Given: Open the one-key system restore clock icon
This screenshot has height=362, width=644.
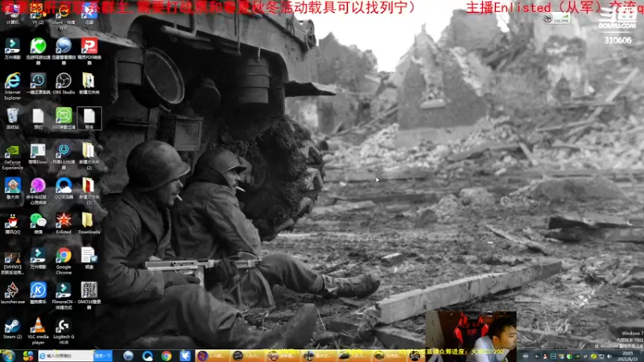Looking at the screenshot, I should coord(38,84).
